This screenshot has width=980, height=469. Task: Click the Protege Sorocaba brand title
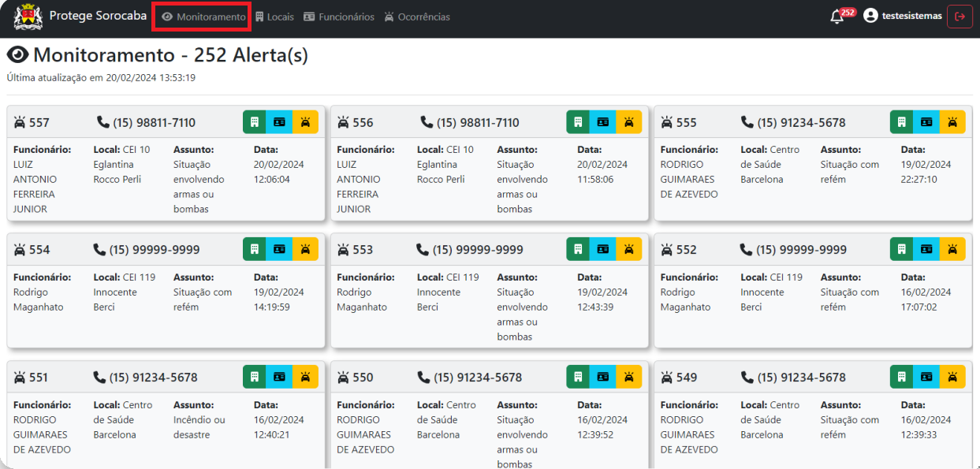(98, 16)
